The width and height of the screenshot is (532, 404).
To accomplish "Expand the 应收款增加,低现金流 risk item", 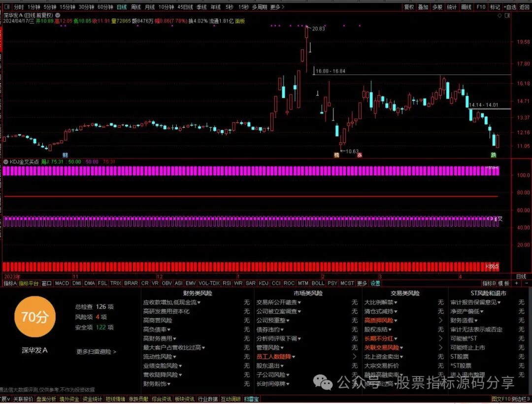I will 172,302.
